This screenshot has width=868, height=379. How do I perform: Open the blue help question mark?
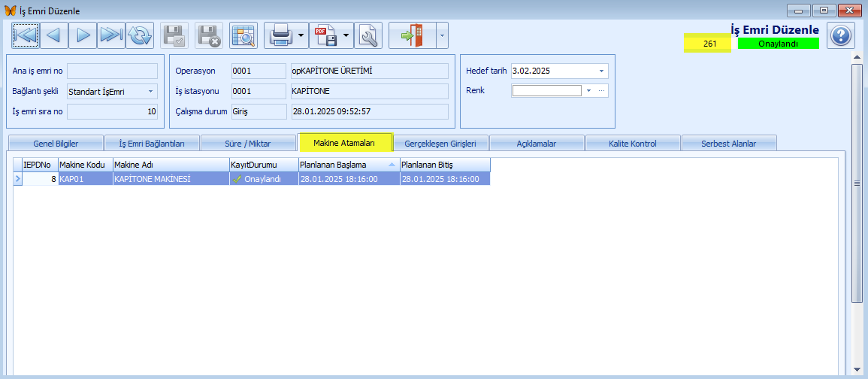(841, 37)
